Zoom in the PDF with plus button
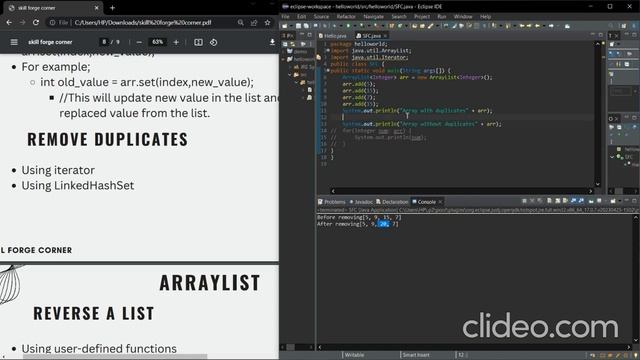Viewport: 640px width, 360px height. coord(176,42)
